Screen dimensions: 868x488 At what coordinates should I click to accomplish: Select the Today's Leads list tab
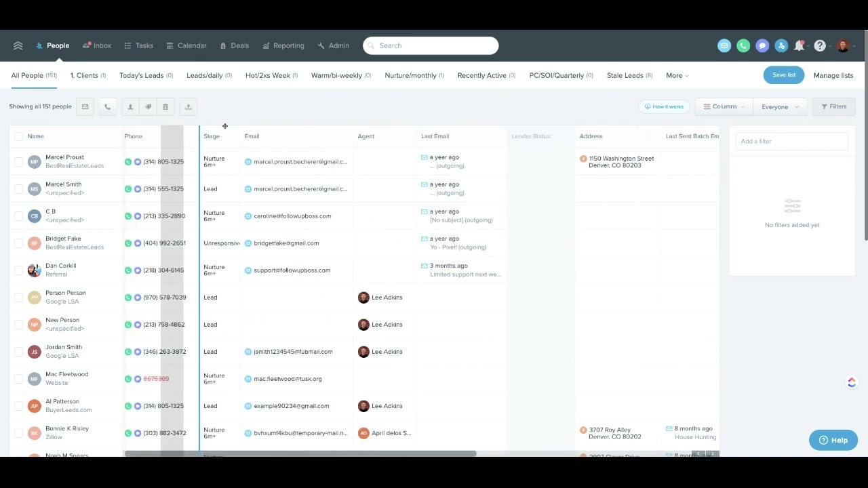point(146,75)
